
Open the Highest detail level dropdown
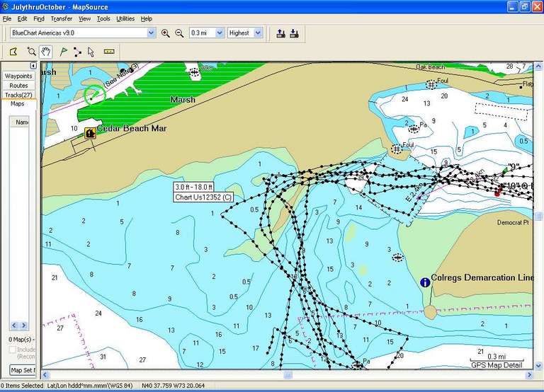point(258,33)
